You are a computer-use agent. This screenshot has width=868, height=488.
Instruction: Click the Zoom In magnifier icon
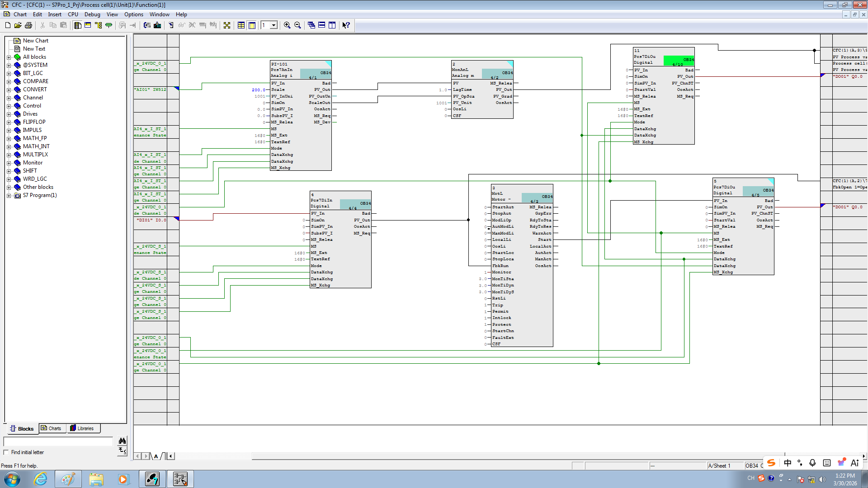pos(287,25)
